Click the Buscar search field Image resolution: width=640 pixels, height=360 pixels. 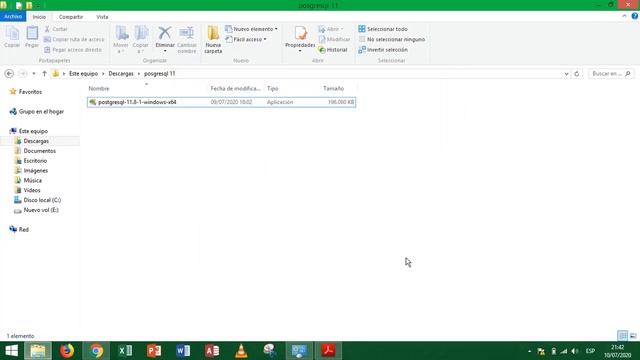pyautogui.click(x=611, y=73)
